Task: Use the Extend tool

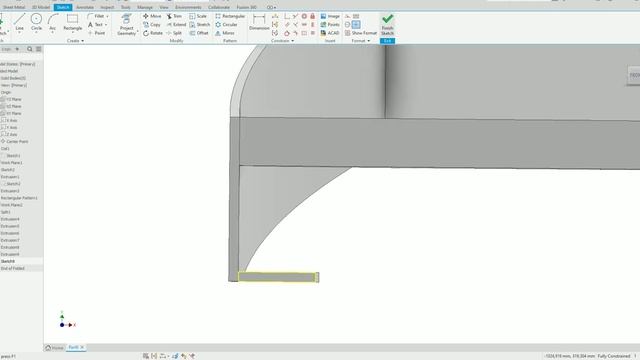Action: pos(176,24)
